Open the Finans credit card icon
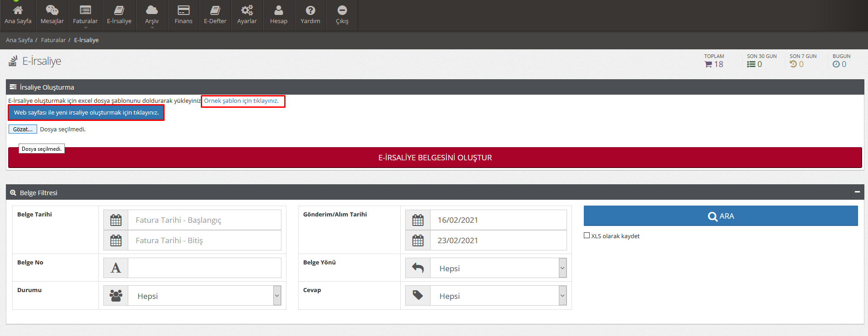 click(183, 10)
